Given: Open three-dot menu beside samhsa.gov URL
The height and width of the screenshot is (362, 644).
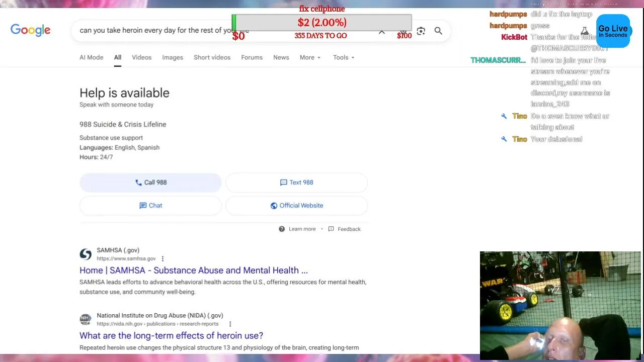Looking at the screenshot, I should 163,258.
